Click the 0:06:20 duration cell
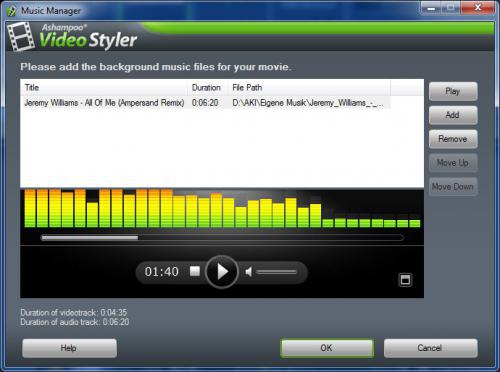 coord(205,103)
